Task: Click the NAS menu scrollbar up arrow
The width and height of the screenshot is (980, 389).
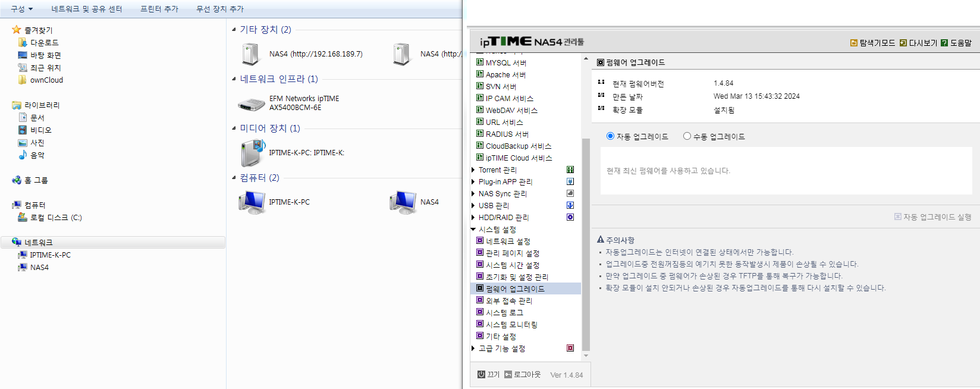Action: pyautogui.click(x=586, y=58)
